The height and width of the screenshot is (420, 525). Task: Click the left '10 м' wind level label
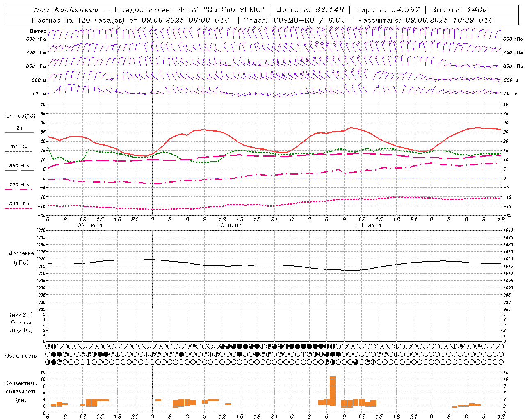pos(39,94)
